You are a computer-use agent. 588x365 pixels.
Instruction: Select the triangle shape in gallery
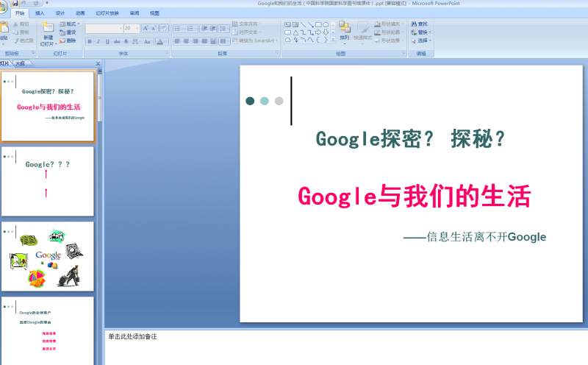(x=295, y=32)
